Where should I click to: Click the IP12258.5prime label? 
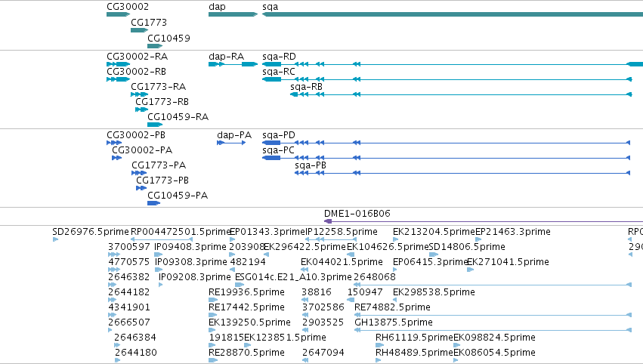(x=342, y=232)
